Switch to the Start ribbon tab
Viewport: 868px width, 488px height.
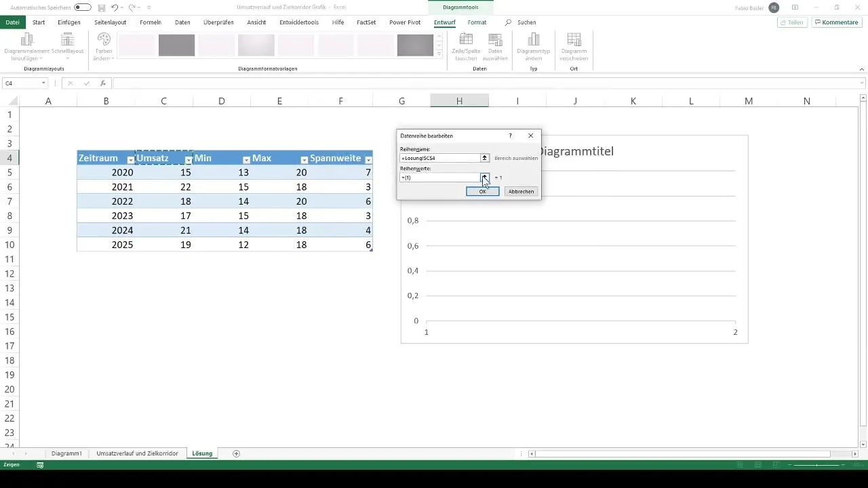point(39,22)
